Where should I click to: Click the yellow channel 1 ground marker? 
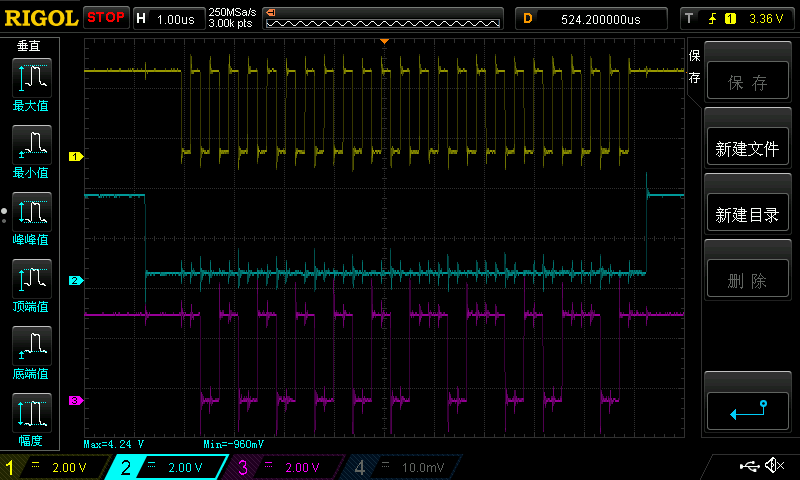pos(76,157)
